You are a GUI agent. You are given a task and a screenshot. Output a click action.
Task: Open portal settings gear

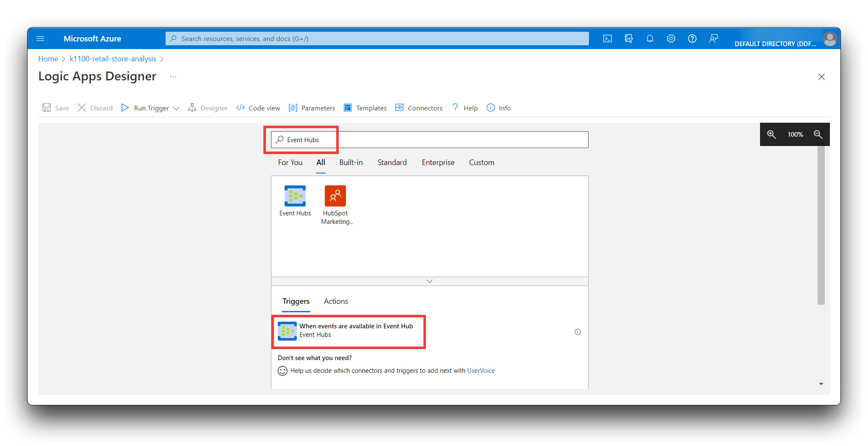click(671, 39)
